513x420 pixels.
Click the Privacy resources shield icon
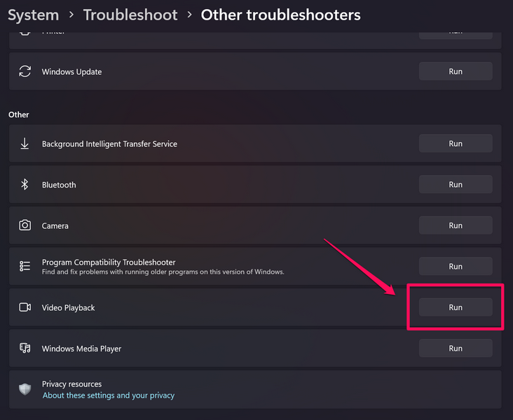tap(25, 389)
